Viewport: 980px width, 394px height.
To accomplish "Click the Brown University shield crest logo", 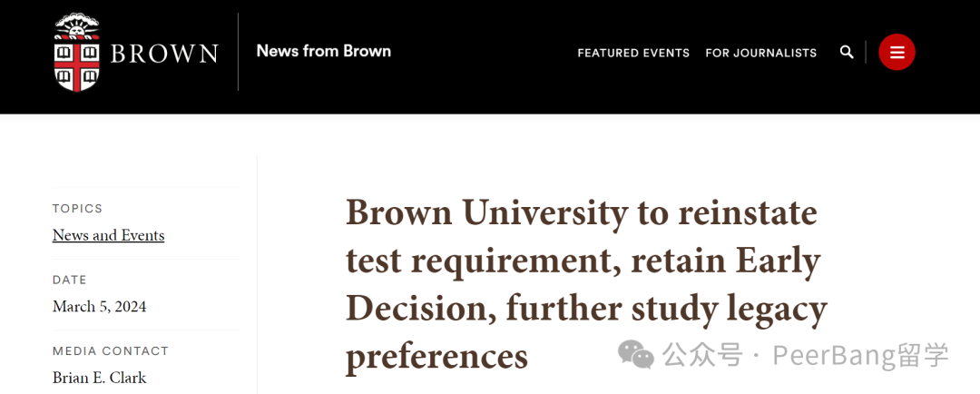I will 77,53.
